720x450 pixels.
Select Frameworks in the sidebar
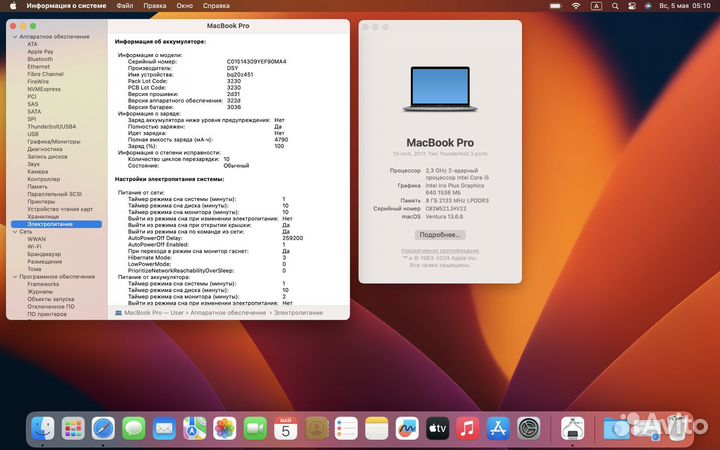(x=43, y=284)
